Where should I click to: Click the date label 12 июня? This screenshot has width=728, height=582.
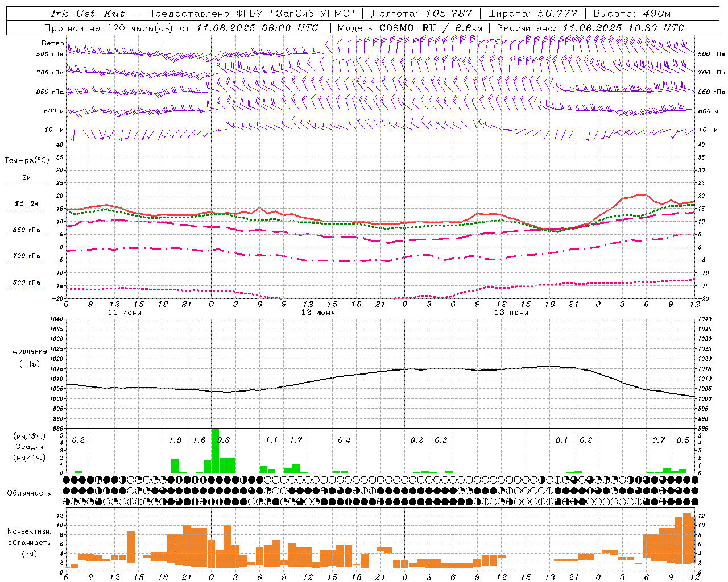point(318,313)
